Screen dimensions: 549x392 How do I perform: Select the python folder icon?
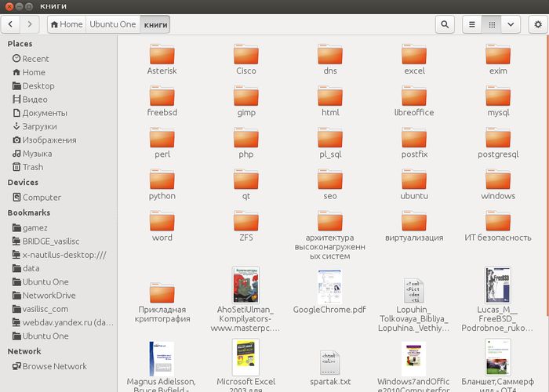click(162, 180)
